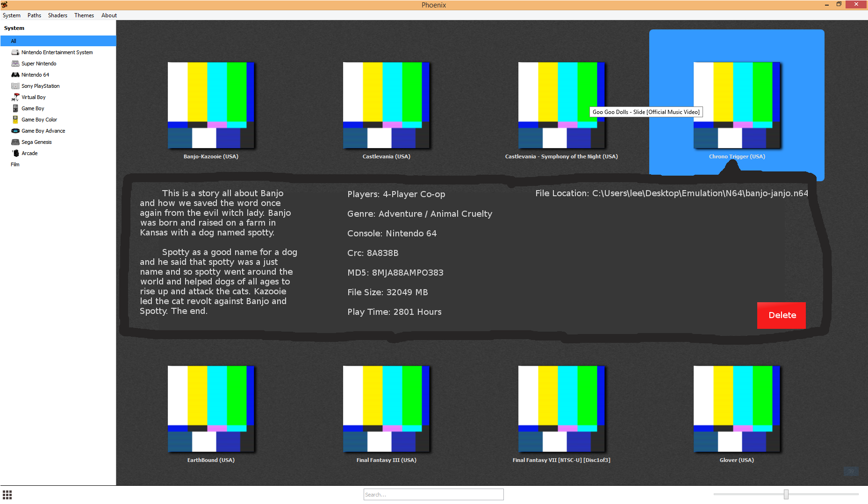Viewport: 868px width, 504px height.
Task: Select All systems in sidebar
Action: point(58,41)
